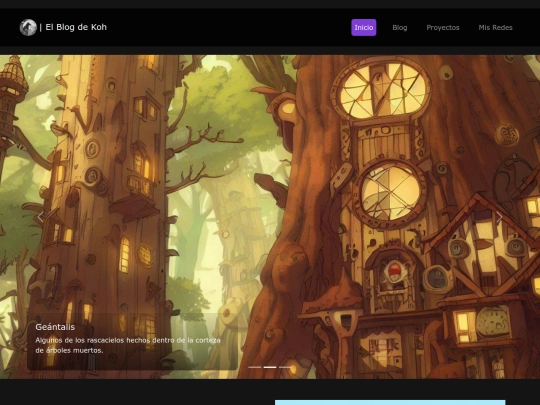Show previous carousel slide with left arrow
Viewport: 540px width, 405px height.
pos(41,217)
